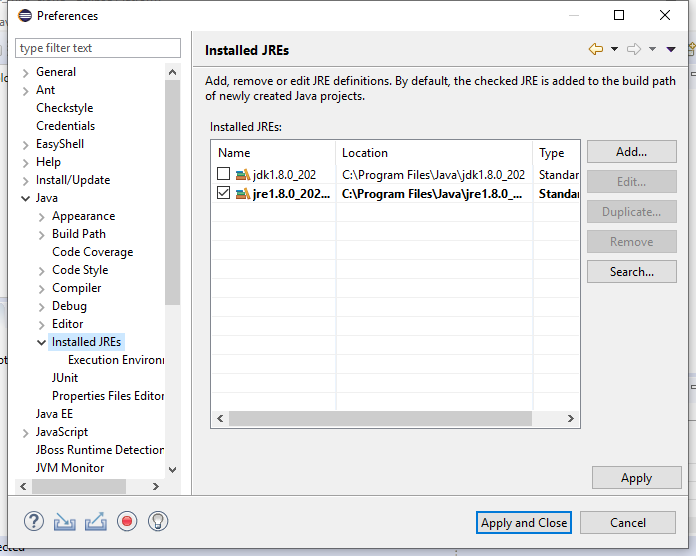Select the jdk1.8.0_202 location cell

click(434, 175)
